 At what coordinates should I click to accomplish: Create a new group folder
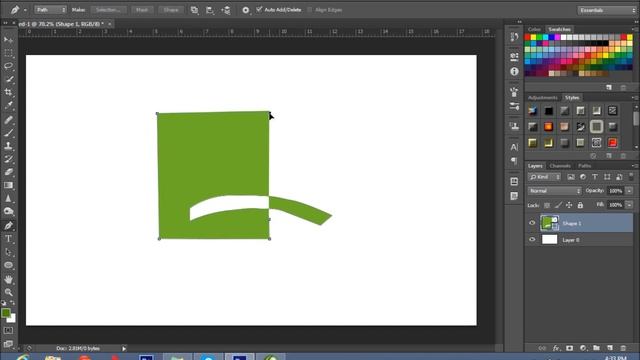596,348
